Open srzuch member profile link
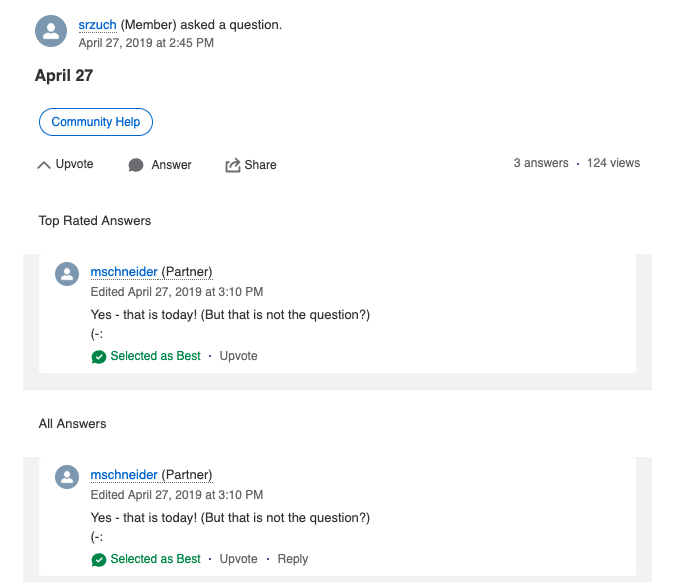The height and width of the screenshot is (582, 684). (97, 25)
